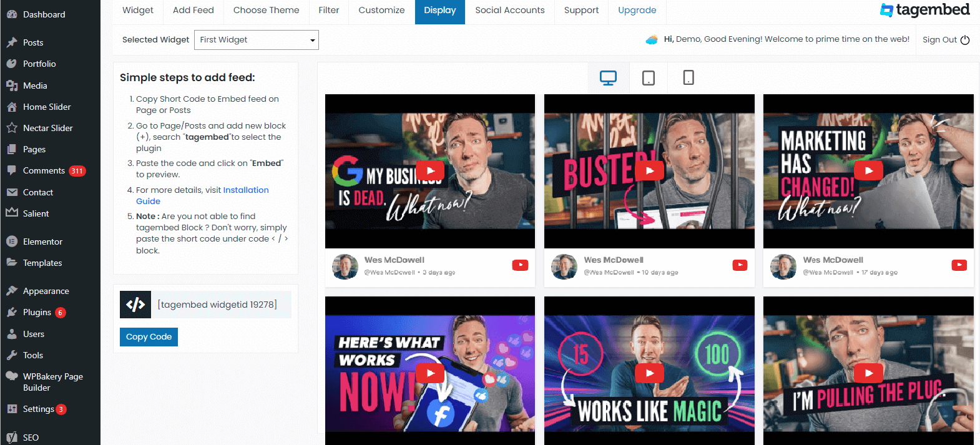Click YouTube icon on 10 days ago card

pyautogui.click(x=740, y=265)
